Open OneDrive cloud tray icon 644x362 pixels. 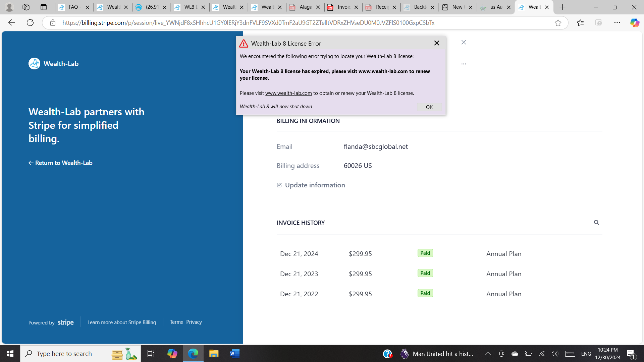515,354
